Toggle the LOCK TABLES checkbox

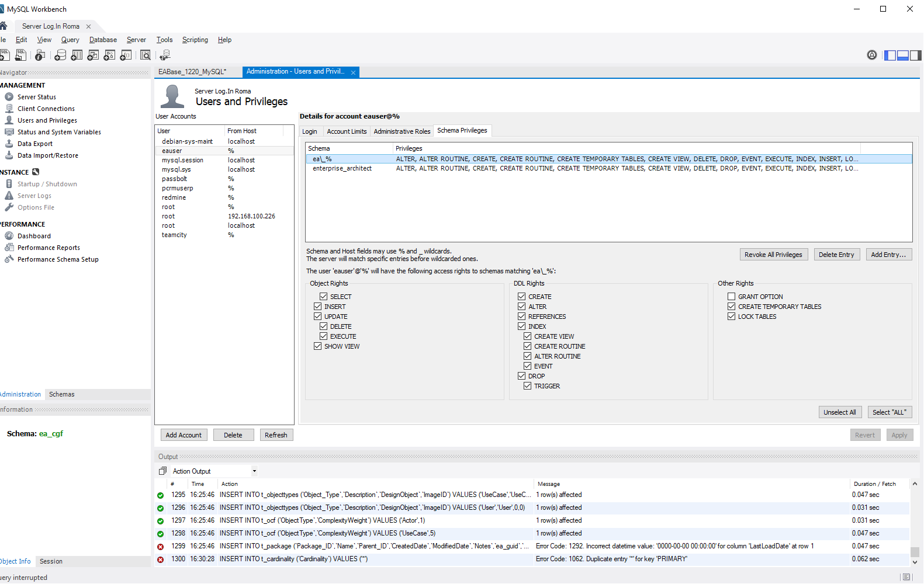point(732,317)
